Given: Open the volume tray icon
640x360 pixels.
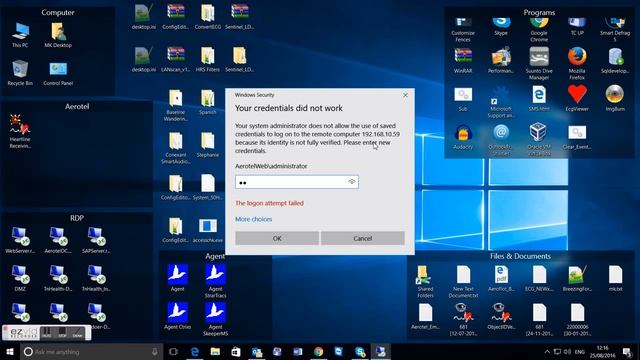Looking at the screenshot, I should point(567,351).
